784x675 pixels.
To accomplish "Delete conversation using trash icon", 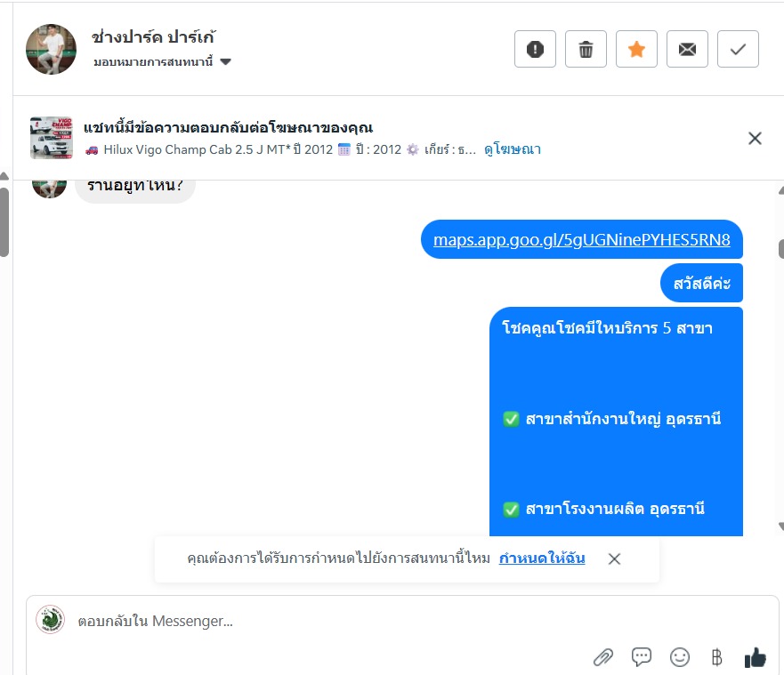I will pyautogui.click(x=586, y=49).
